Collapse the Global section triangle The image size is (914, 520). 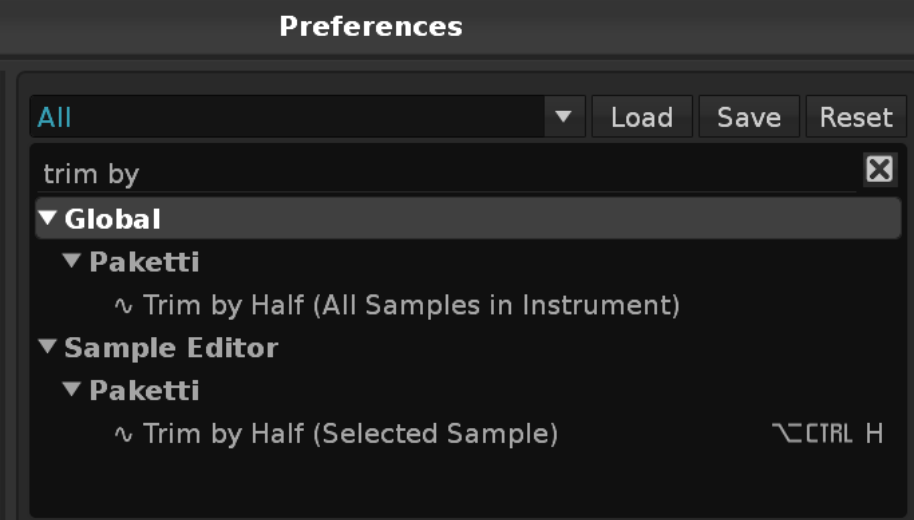pos(48,218)
